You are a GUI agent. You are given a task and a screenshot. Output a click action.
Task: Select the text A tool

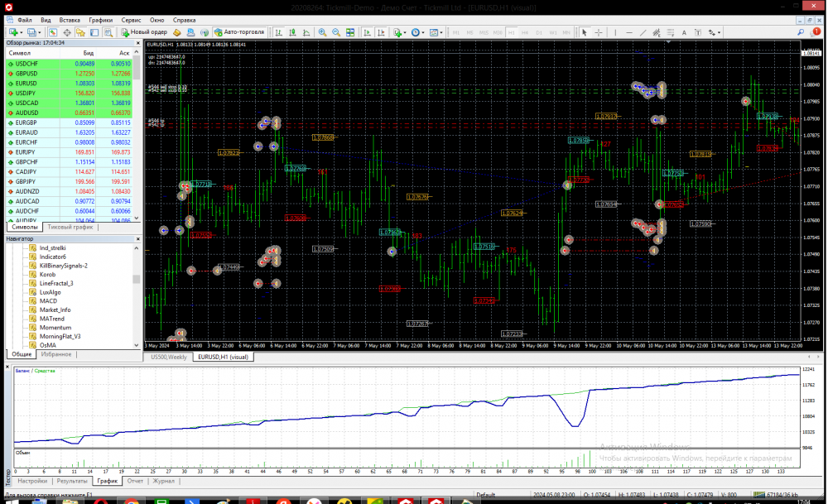coord(684,32)
